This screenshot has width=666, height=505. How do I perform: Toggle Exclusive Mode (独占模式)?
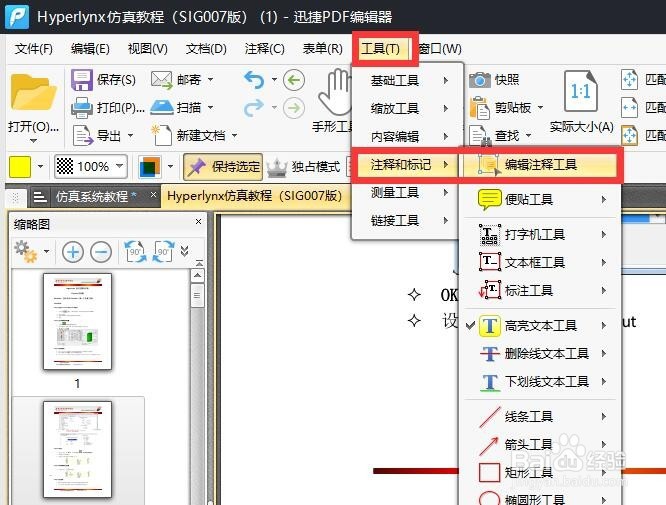point(304,166)
